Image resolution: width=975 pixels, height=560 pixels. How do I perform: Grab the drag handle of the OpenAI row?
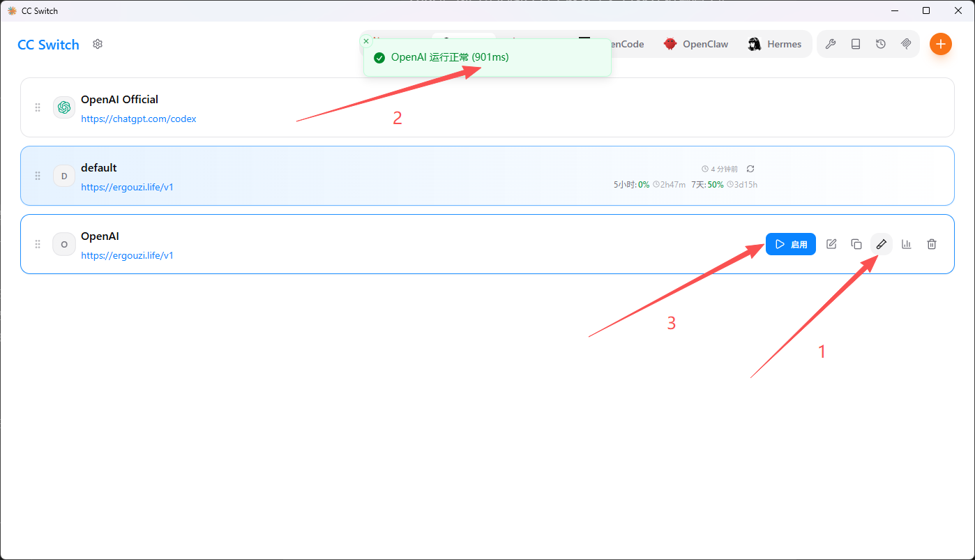tap(38, 244)
